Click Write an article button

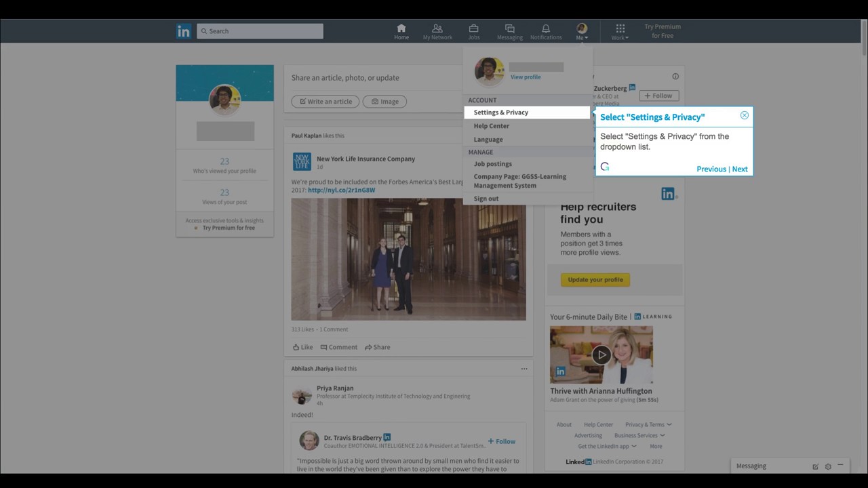click(x=325, y=102)
